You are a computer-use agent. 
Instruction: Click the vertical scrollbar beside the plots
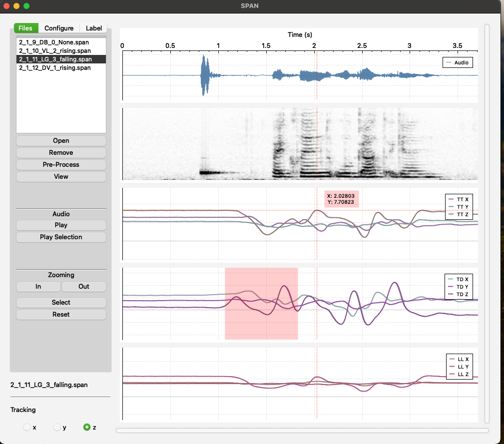pyautogui.click(x=487, y=224)
